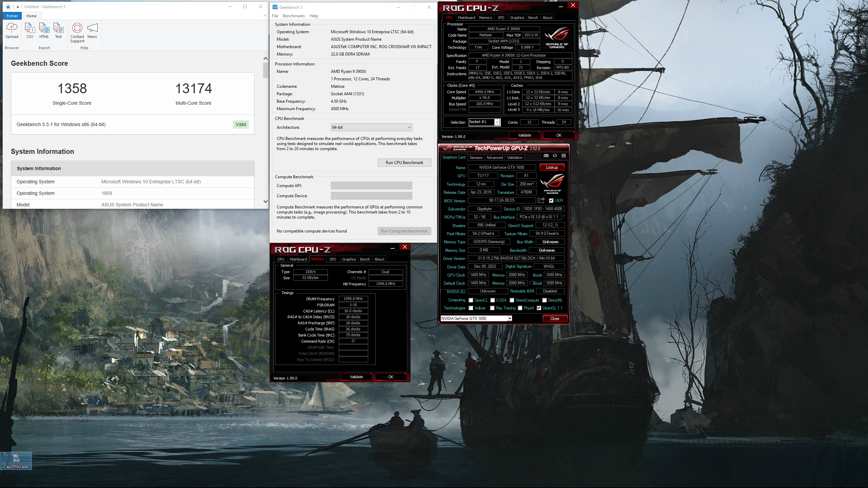The height and width of the screenshot is (488, 868).
Task: Switch to Bench tab in top CPU-Z
Action: point(533,18)
